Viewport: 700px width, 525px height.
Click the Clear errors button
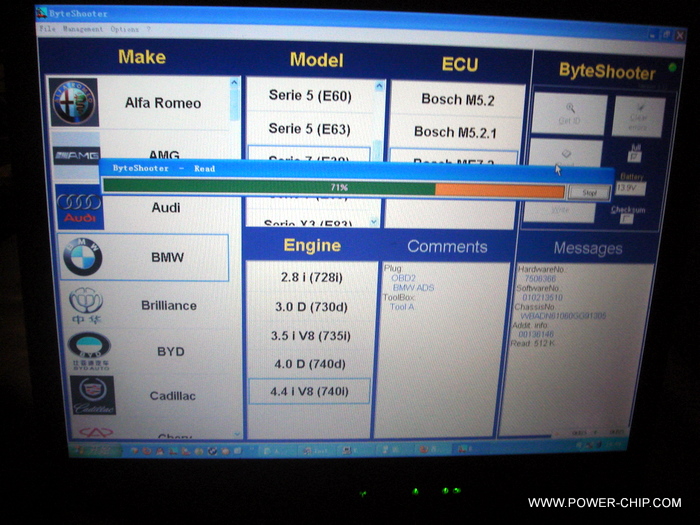(x=638, y=117)
